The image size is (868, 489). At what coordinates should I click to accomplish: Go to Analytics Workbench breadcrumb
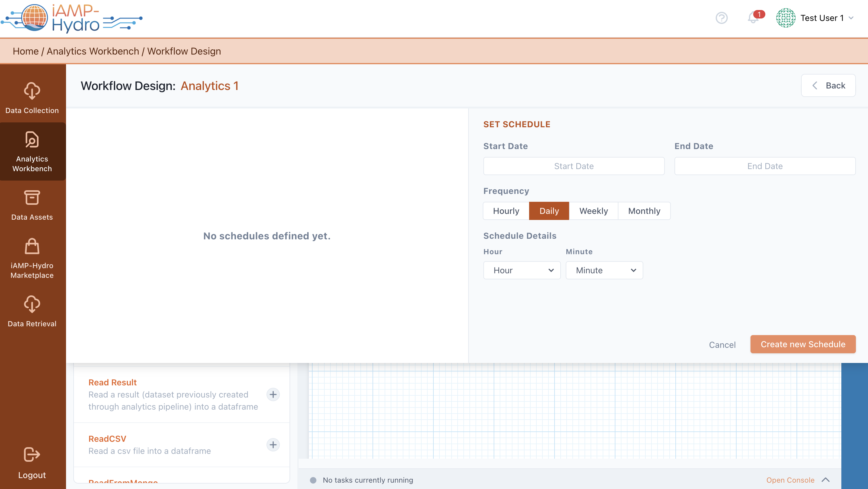coord(93,51)
